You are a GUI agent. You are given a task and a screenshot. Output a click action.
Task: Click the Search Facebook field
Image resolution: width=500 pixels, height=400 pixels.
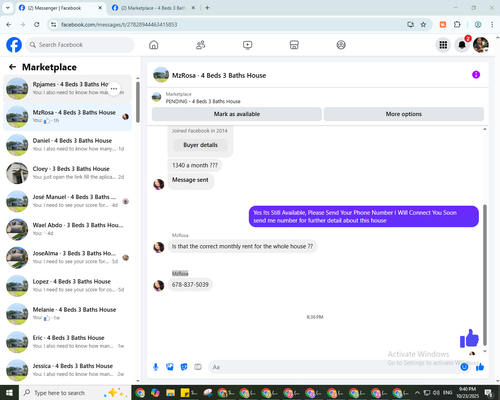[x=80, y=45]
